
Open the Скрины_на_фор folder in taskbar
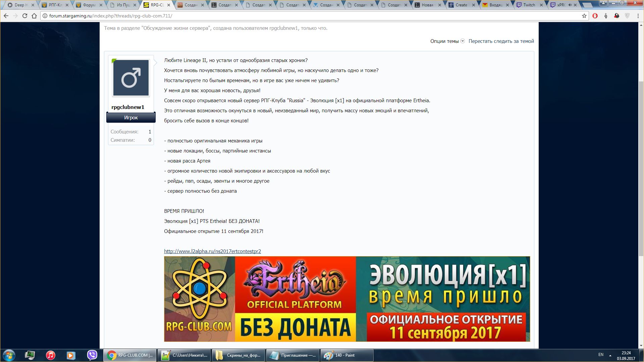(238, 355)
